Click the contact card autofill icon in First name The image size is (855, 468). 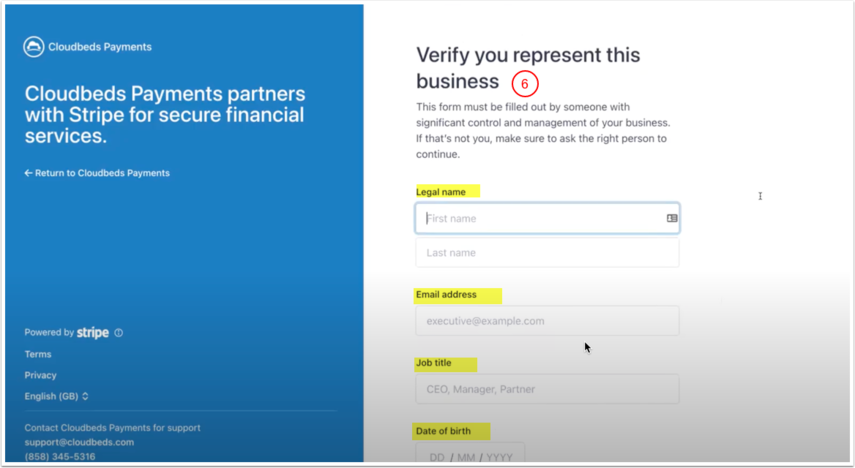click(x=672, y=218)
